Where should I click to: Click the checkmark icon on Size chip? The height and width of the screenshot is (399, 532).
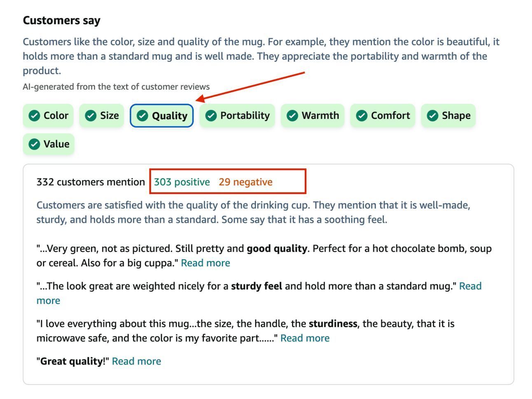(x=91, y=116)
